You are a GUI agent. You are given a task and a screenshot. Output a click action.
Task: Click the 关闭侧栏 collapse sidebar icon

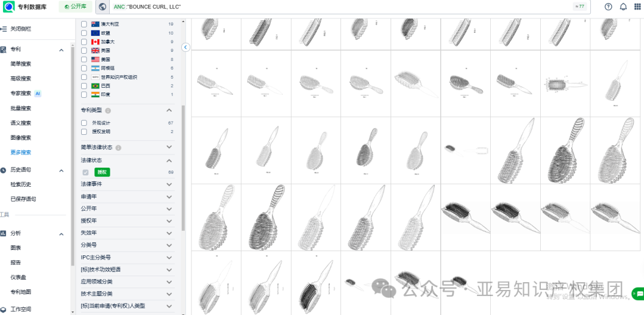click(4, 29)
